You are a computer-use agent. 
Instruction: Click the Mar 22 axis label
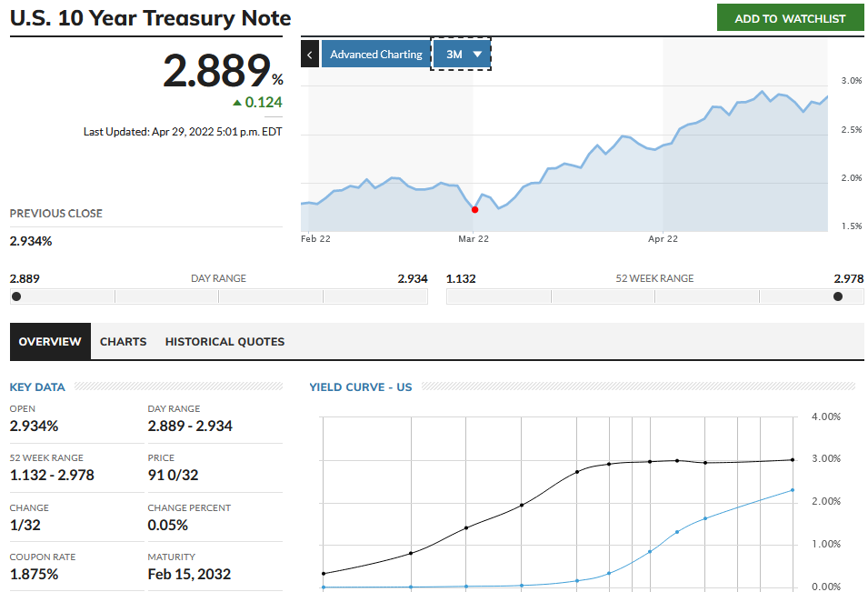pos(474,238)
